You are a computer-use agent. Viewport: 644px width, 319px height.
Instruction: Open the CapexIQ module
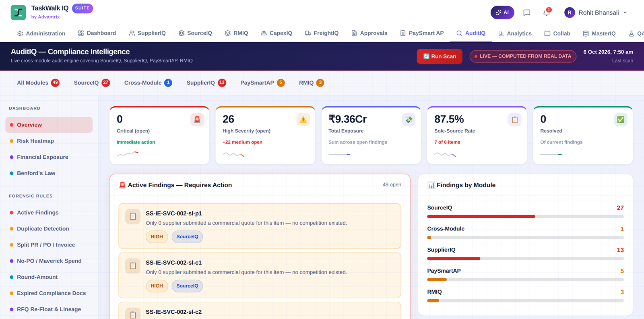click(277, 33)
